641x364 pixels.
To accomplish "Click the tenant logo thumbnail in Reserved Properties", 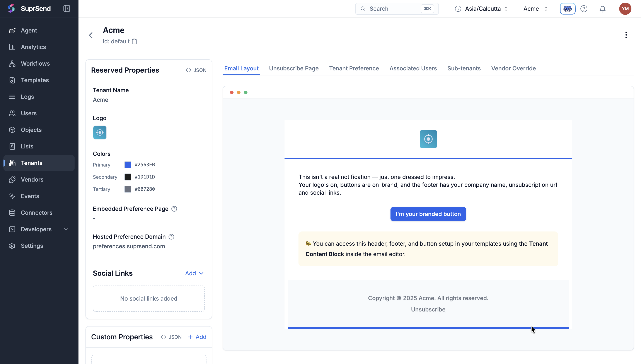I will [100, 133].
